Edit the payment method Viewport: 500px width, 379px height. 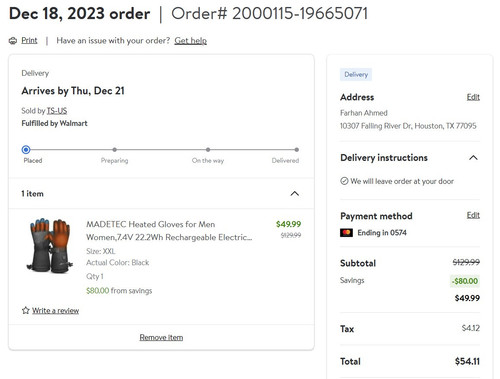(473, 215)
